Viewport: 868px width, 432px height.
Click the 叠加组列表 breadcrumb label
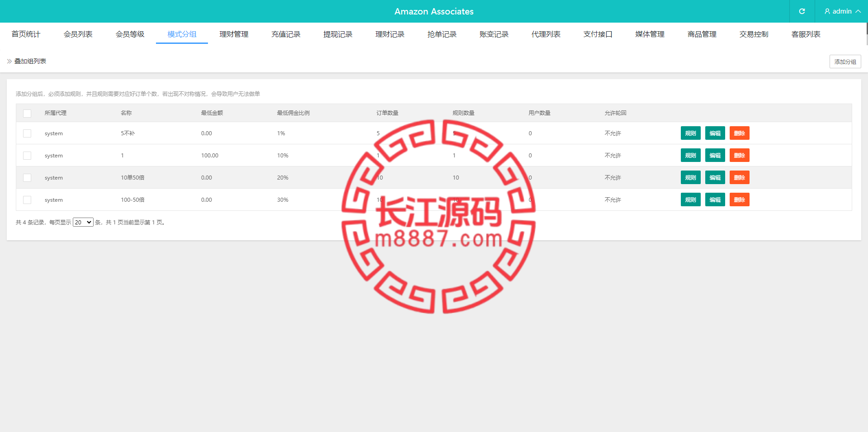tap(30, 61)
